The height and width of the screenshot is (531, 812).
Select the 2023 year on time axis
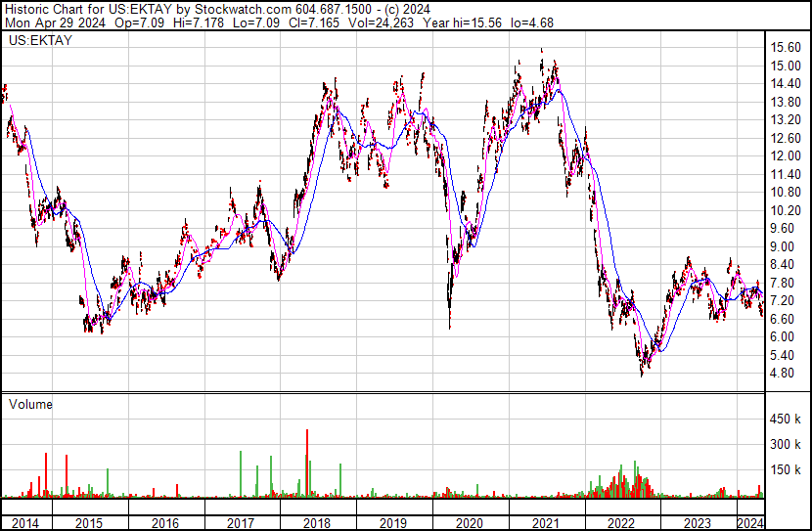[697, 524]
